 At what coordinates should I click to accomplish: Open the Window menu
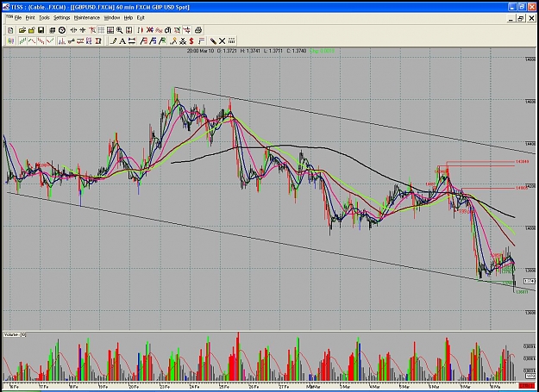pos(112,17)
